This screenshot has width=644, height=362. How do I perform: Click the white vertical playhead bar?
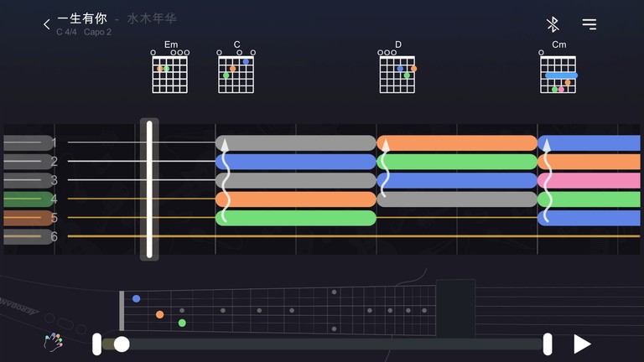click(149, 189)
